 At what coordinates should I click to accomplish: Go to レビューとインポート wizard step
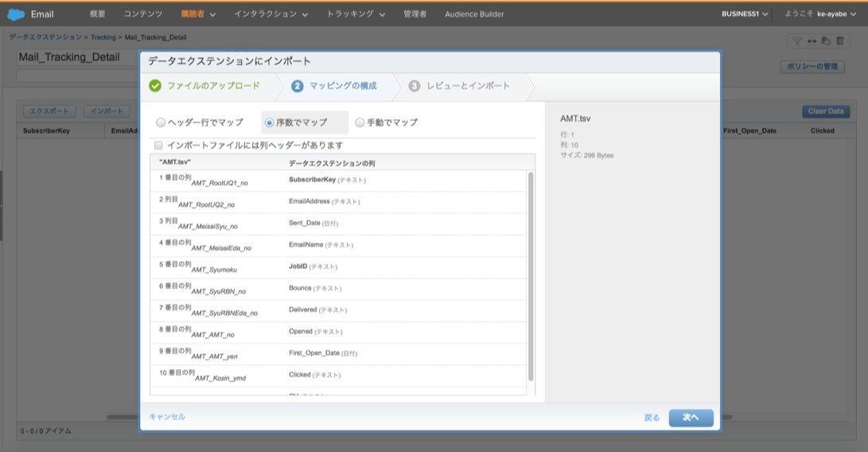468,86
